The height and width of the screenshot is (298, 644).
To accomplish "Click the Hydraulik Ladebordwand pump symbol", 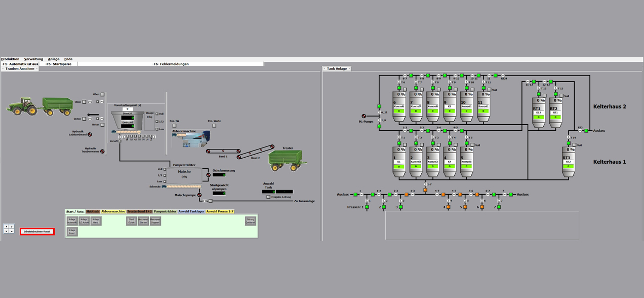I will (x=90, y=134).
